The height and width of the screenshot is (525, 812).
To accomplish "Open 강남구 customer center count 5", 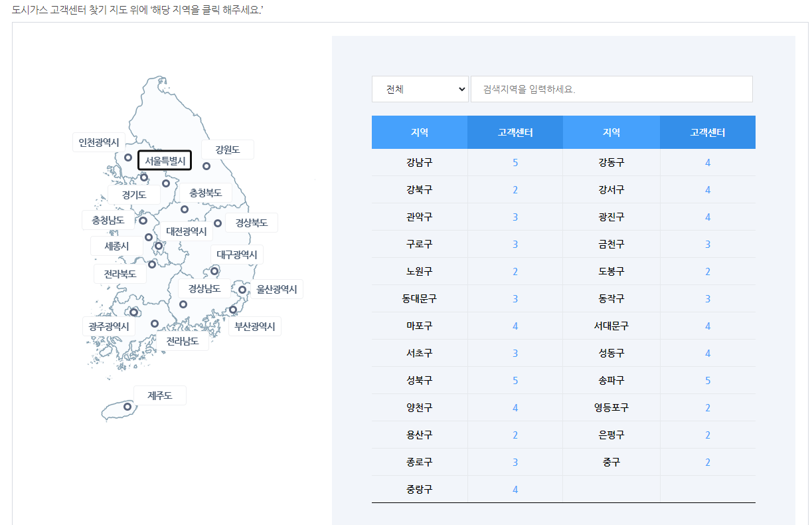I will [515, 162].
